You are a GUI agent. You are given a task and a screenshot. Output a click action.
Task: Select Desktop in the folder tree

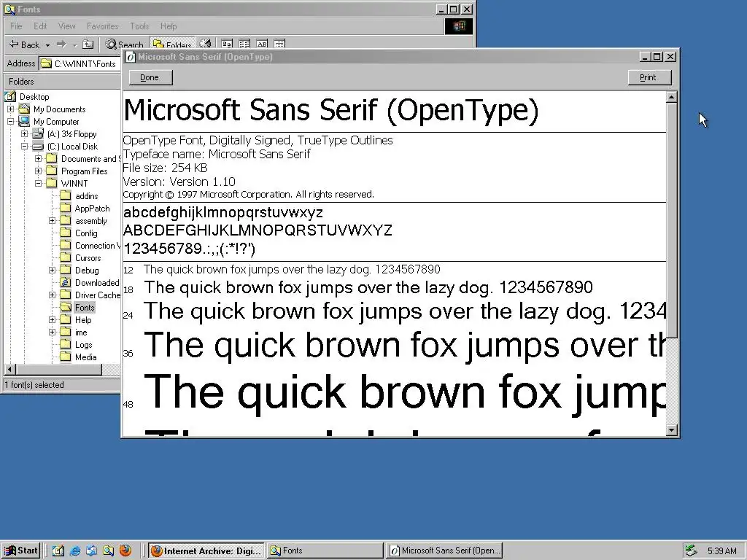click(34, 97)
